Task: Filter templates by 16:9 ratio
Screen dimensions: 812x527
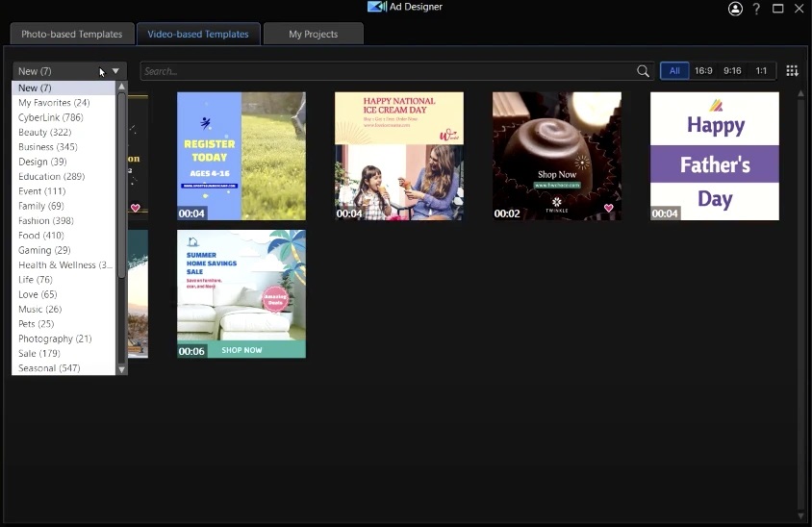Action: tap(703, 71)
